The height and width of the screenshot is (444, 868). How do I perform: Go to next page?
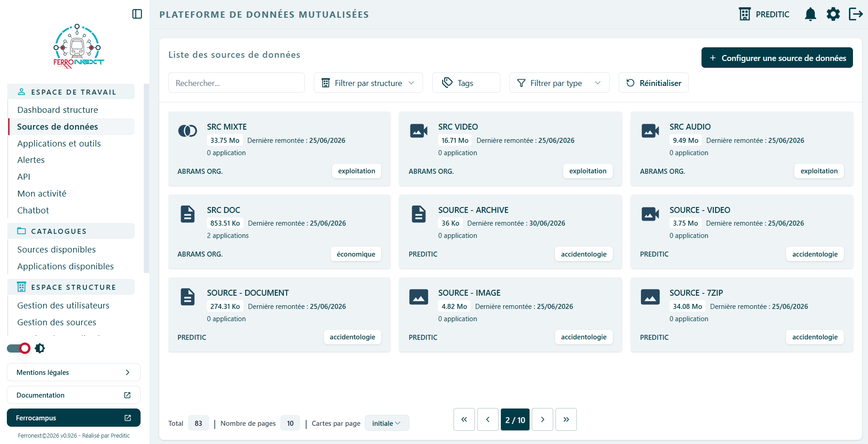(x=542, y=419)
